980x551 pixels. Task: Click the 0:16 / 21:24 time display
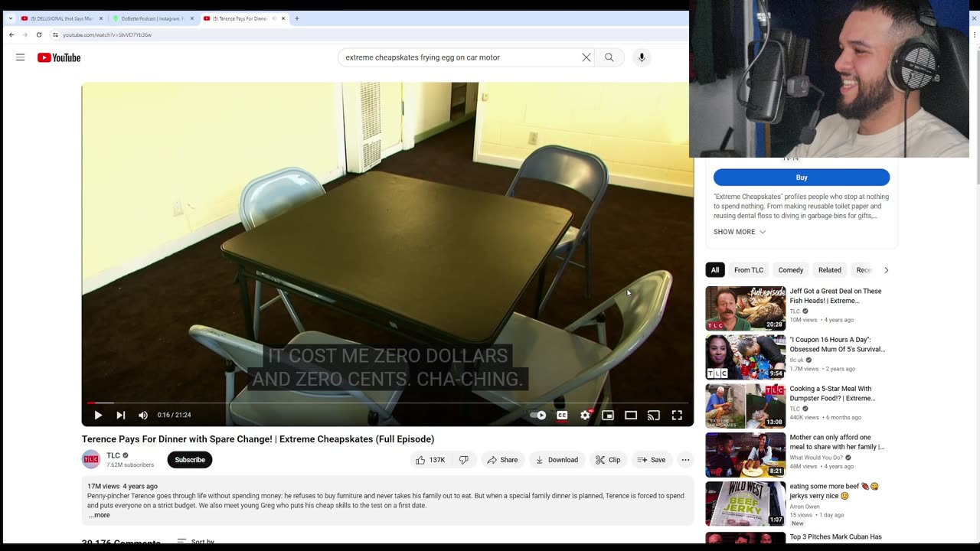point(175,415)
